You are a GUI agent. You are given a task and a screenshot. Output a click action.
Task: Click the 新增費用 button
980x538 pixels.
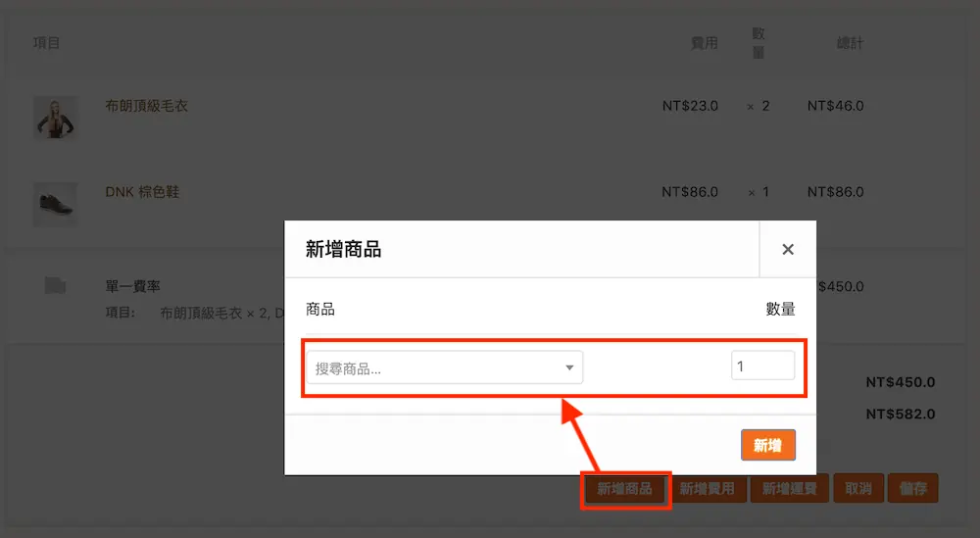[707, 489]
